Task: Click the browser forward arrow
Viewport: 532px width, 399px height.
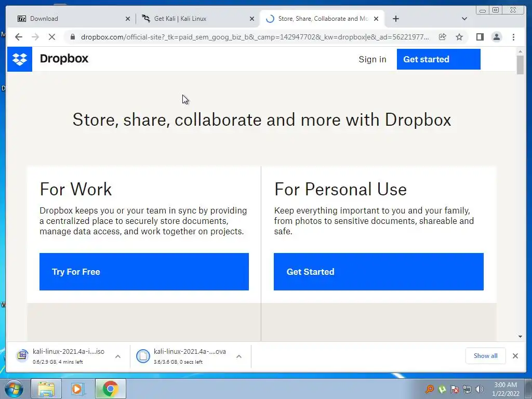Action: click(35, 37)
